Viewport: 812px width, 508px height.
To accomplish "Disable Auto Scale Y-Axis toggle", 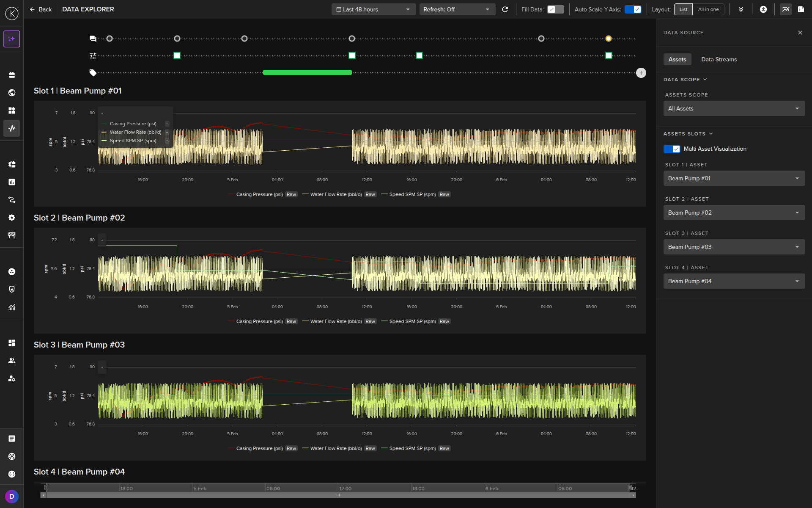I will pyautogui.click(x=633, y=9).
